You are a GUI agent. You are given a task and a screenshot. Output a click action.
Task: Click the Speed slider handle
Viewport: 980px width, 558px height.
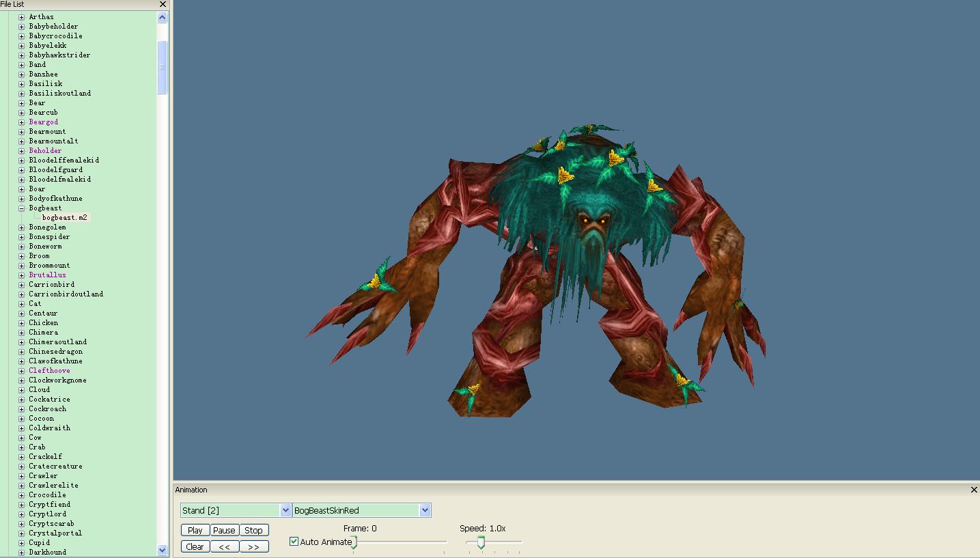click(x=481, y=543)
